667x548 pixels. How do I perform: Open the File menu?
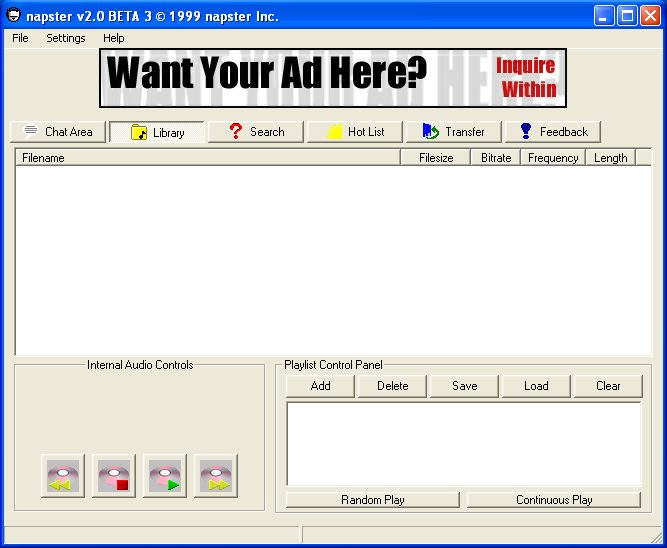coord(20,38)
